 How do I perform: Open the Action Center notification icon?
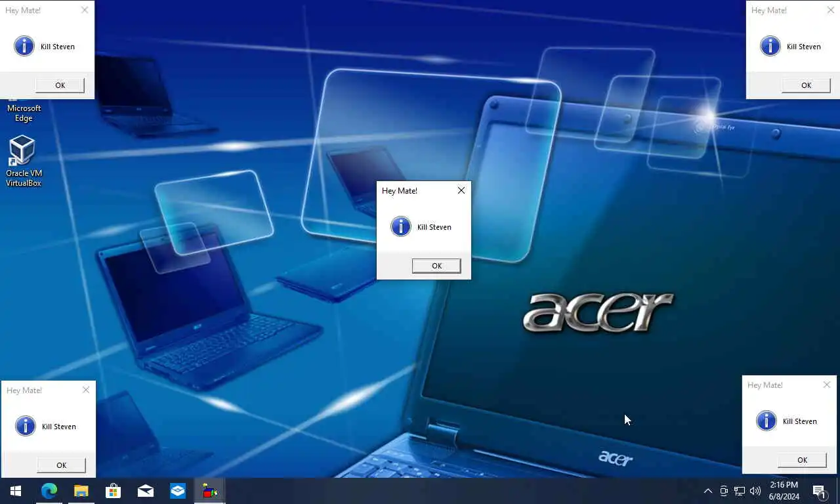[x=819, y=491]
